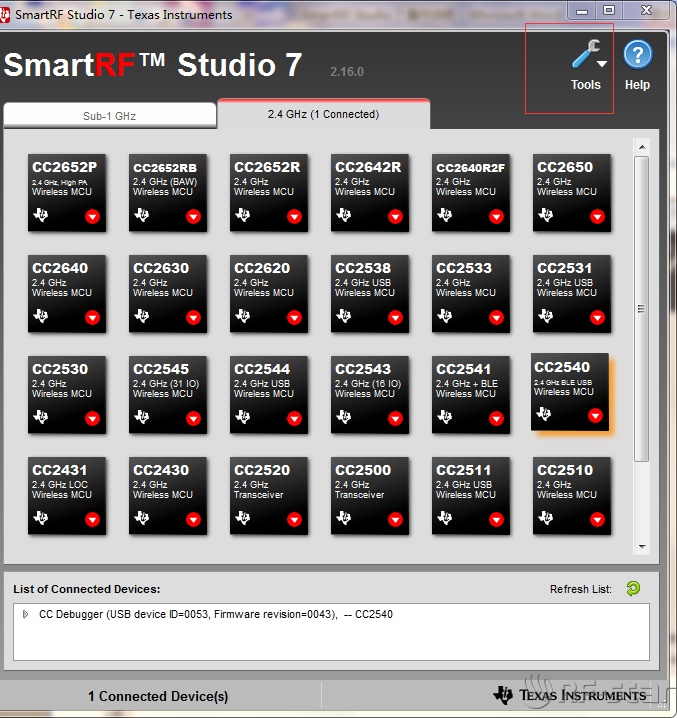Screen dimensions: 677x718
Task: Open the red dropdown arrow on CC2431
Action: point(92,519)
